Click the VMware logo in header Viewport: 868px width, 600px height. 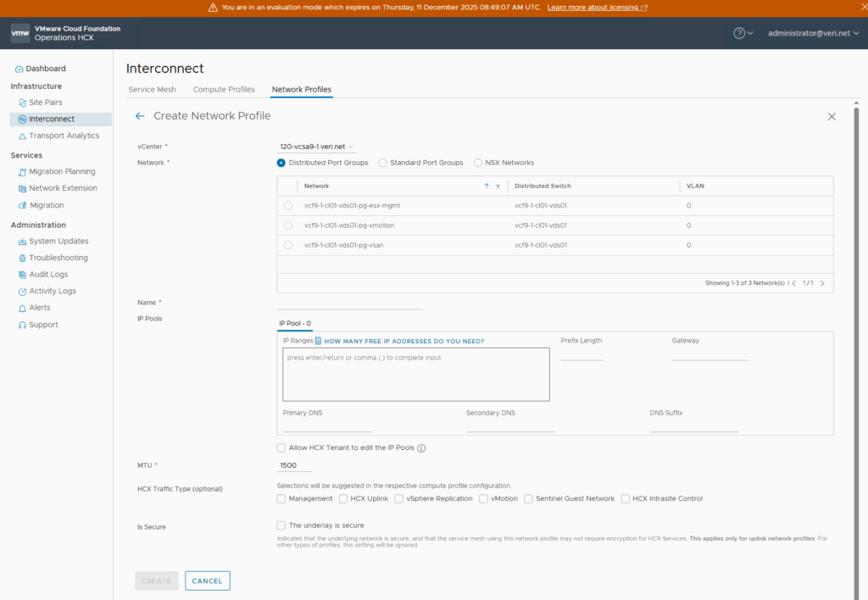click(x=20, y=33)
